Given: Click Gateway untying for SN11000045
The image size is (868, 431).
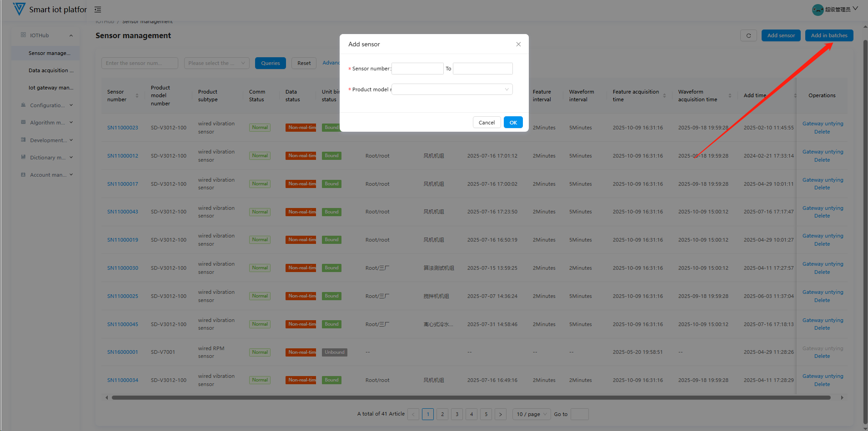Looking at the screenshot, I should pos(823,320).
